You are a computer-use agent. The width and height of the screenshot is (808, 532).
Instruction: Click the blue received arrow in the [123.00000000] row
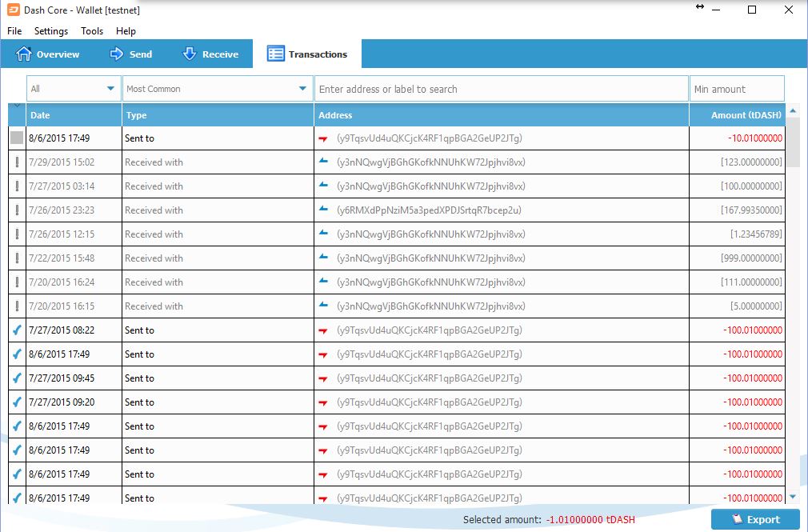point(323,161)
